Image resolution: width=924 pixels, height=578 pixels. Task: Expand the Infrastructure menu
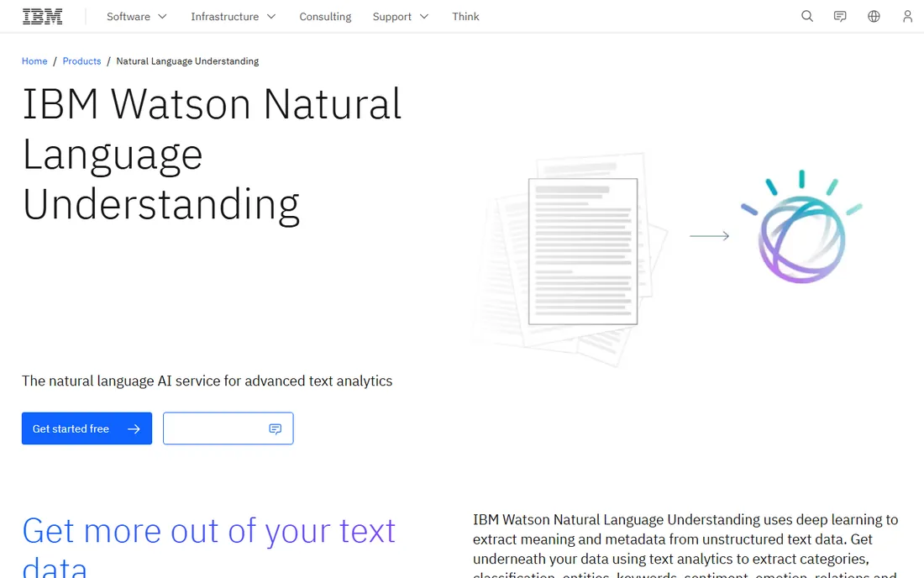(x=234, y=17)
